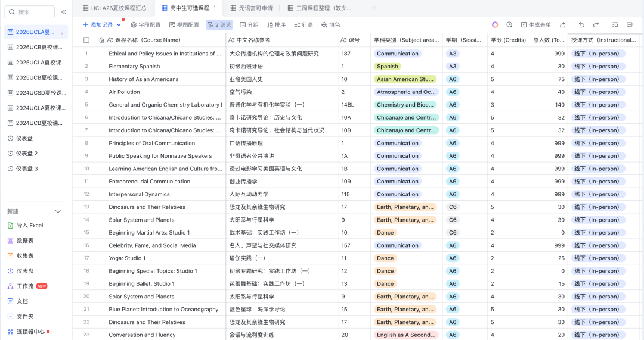Toggle the select-all header checkbox

point(86,40)
